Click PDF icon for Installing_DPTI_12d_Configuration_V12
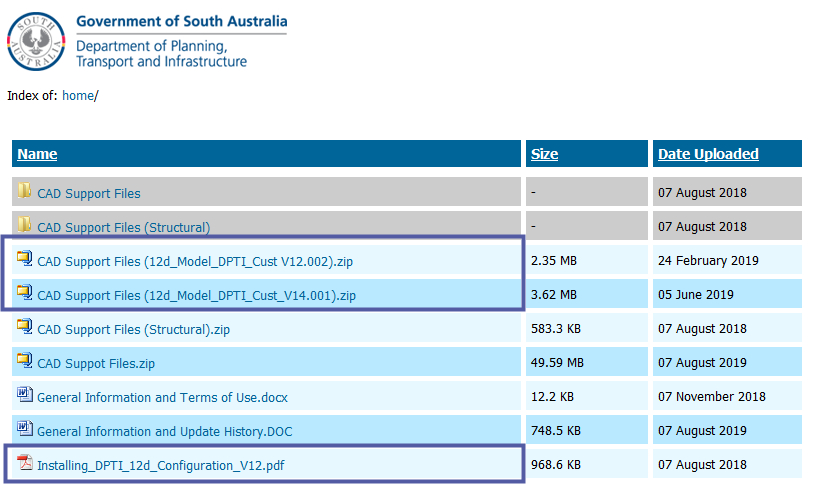 [x=25, y=464]
